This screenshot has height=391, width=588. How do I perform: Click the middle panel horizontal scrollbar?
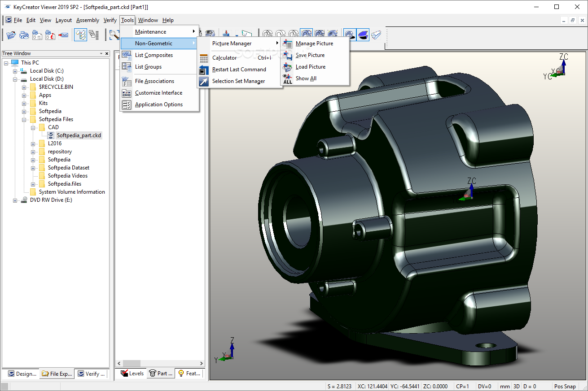click(x=160, y=363)
